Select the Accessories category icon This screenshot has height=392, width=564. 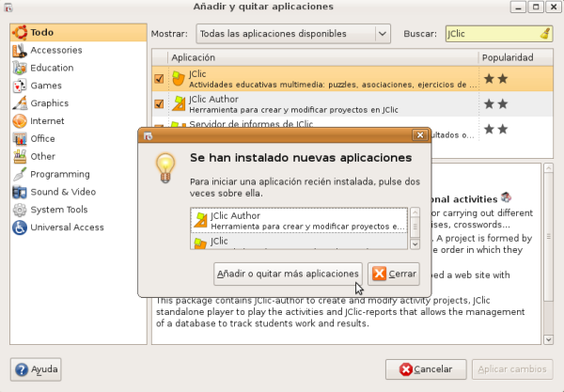click(x=19, y=50)
